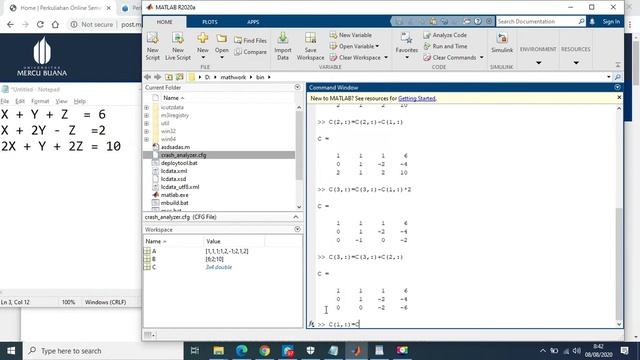Go to browser home page
Image resolution: width=640 pixels, height=360 pixels.
[x=55, y=24]
